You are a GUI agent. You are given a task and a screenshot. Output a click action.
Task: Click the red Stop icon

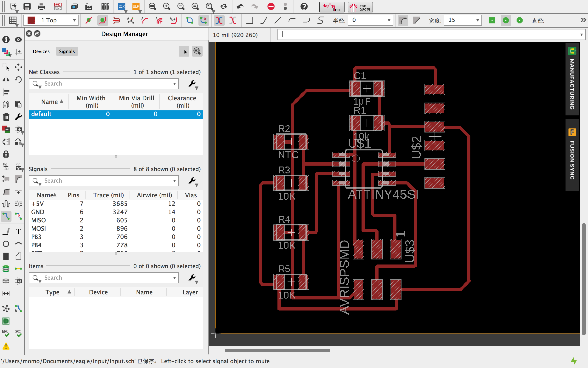[271, 7]
